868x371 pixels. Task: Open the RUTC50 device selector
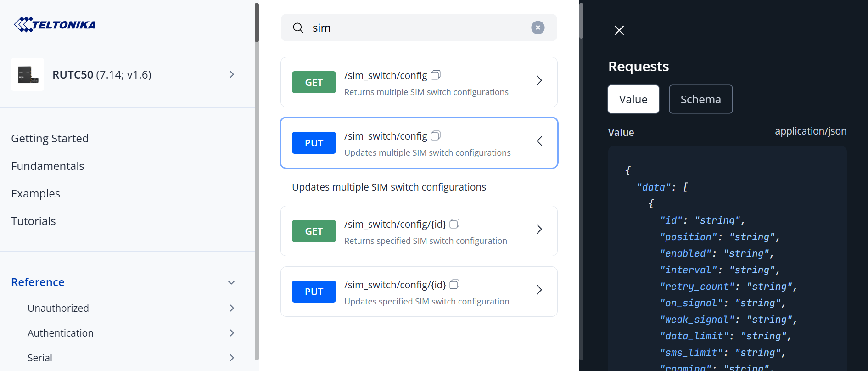tap(231, 74)
